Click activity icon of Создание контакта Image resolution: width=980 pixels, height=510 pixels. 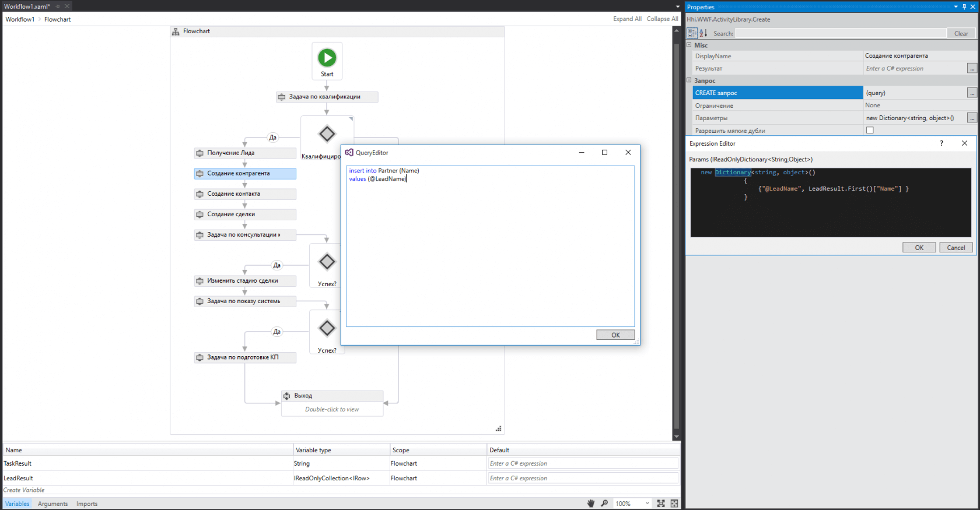(200, 194)
